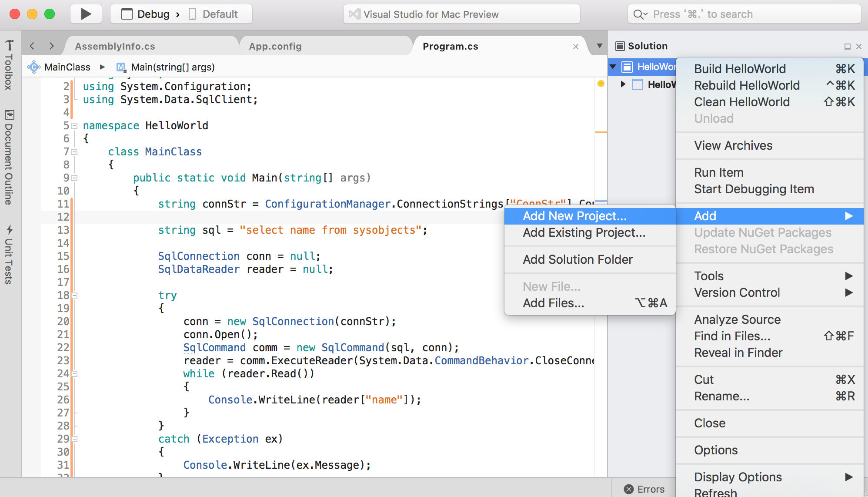Viewport: 868px width, 497px height.
Task: Click the Main method icon in breadcrumb
Action: click(x=121, y=67)
